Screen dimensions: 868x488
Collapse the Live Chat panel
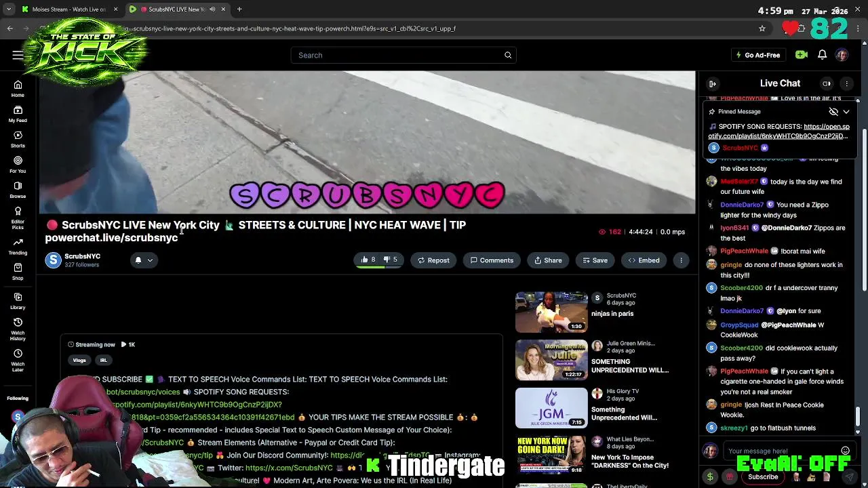[x=713, y=83]
